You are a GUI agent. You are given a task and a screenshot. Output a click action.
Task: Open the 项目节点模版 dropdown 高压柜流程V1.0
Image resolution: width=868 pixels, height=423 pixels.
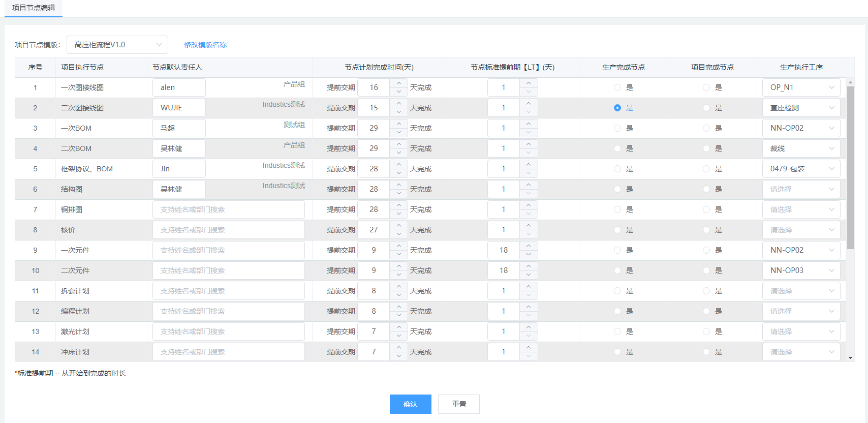[x=117, y=45]
